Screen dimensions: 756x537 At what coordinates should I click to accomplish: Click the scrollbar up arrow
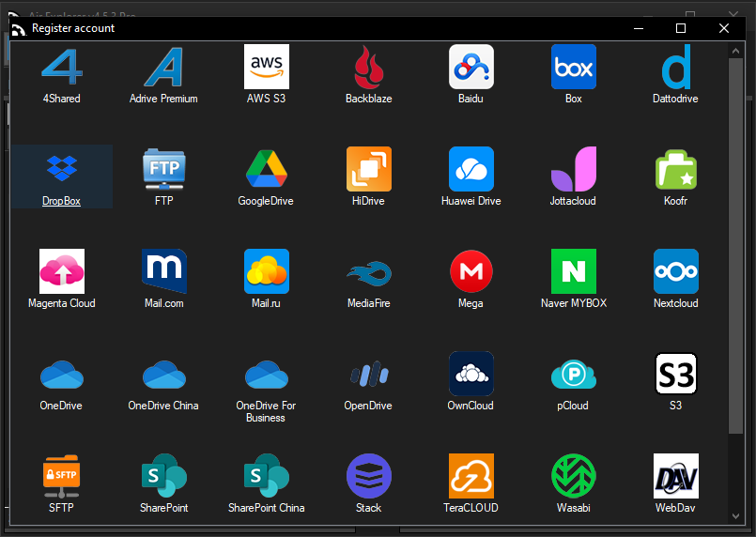[735, 51]
